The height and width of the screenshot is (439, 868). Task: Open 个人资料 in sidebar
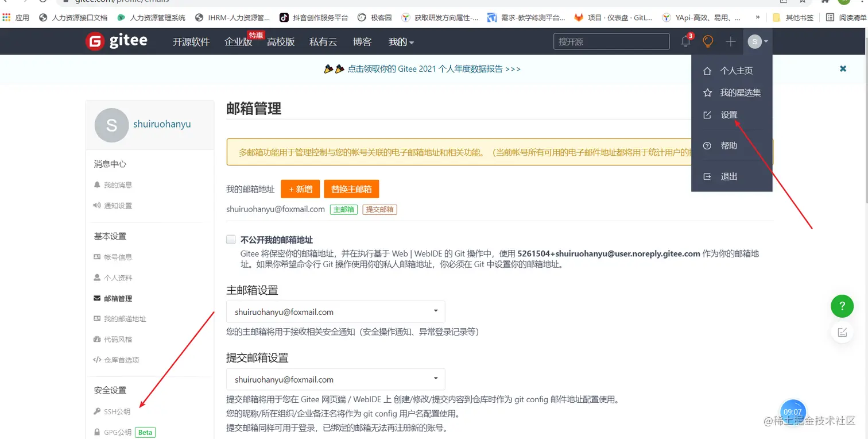(x=113, y=278)
